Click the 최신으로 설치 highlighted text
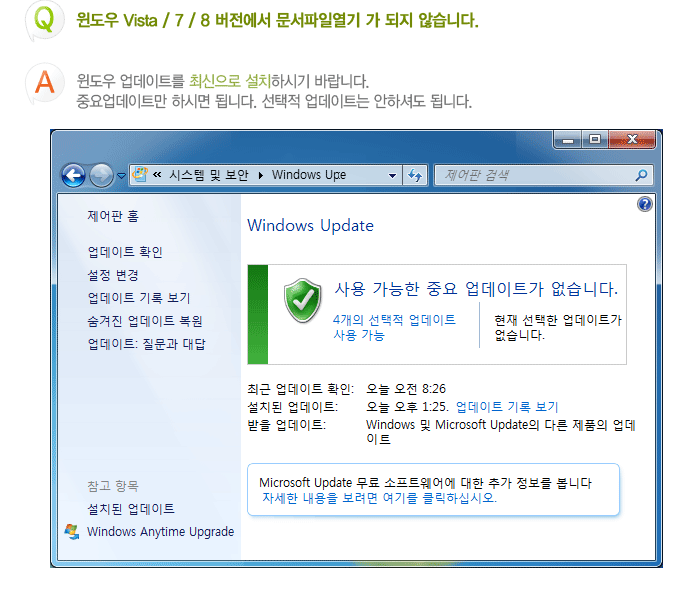The height and width of the screenshot is (602, 690). tap(230, 81)
